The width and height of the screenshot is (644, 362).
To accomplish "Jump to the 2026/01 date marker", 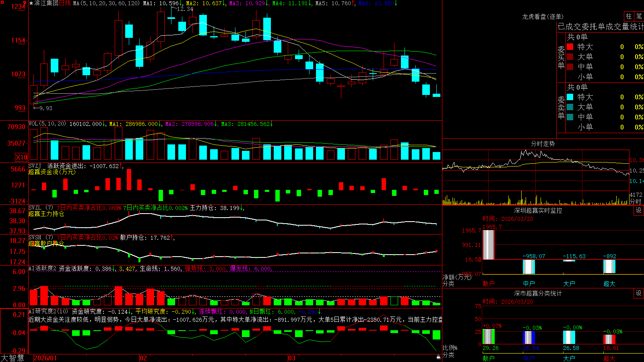I will (x=45, y=358).
